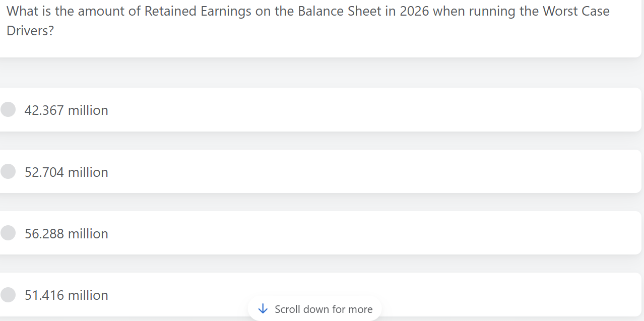Select the radio button for 52.704 million
The width and height of the screenshot is (644, 321).
(x=8, y=171)
